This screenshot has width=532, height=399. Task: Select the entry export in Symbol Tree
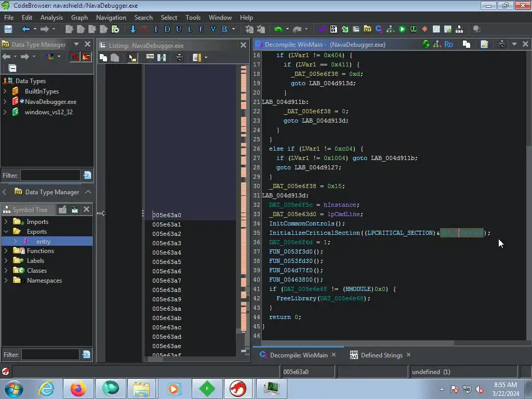[44, 242]
